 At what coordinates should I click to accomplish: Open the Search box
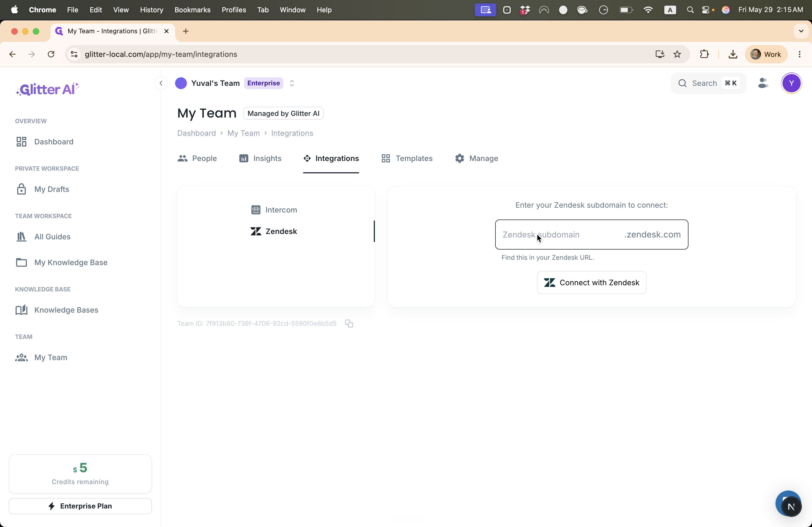pos(708,83)
